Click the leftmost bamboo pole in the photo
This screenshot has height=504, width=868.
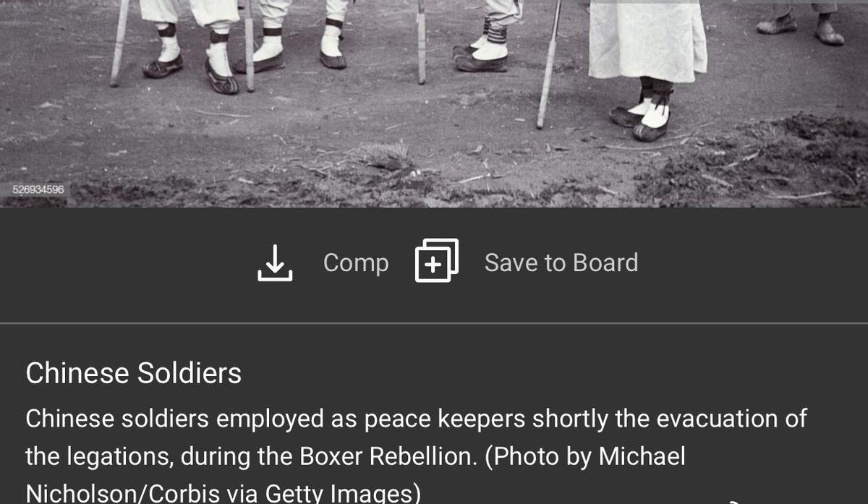point(119,43)
